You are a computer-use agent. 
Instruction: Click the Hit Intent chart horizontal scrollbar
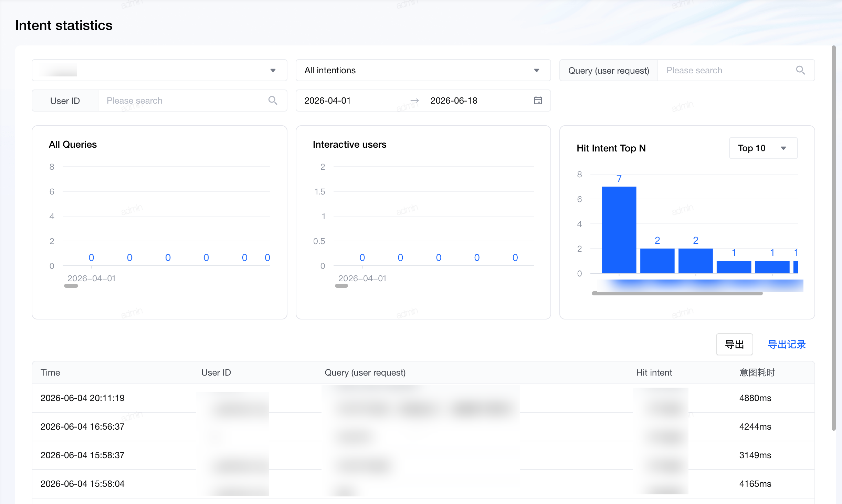pos(677,294)
